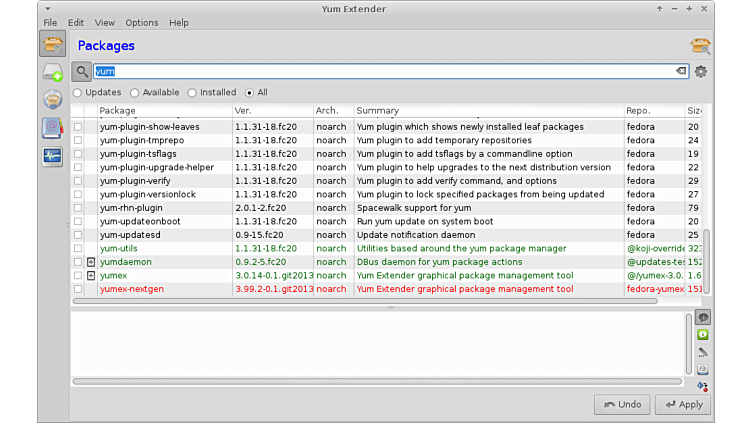Show package changelog pane
Image resolution: width=752 pixels, height=423 pixels.
(703, 352)
